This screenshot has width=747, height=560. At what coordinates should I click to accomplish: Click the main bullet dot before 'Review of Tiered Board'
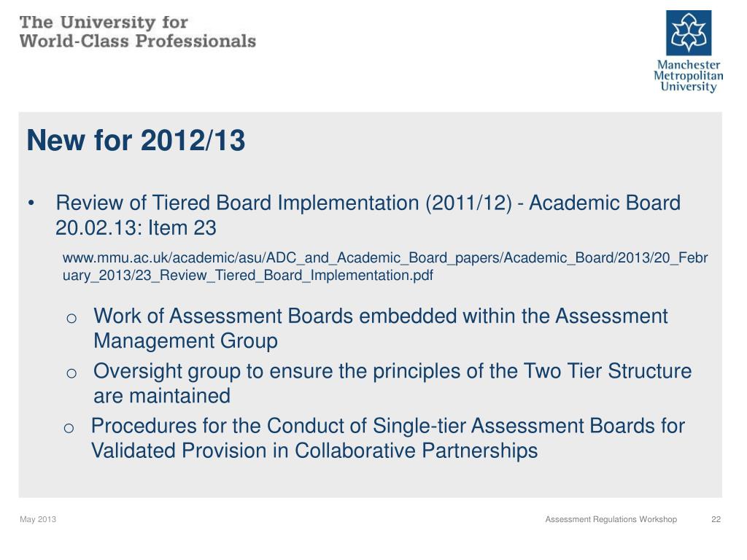31,204
